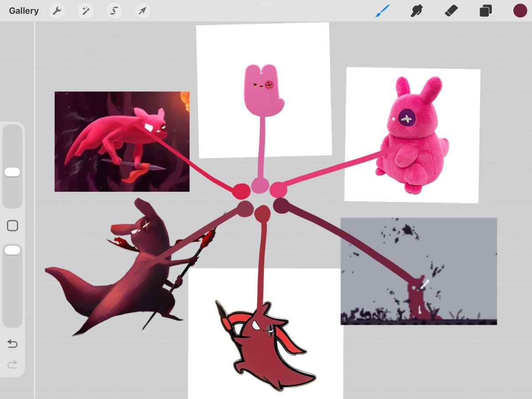Click the light pink color dot

(x=260, y=185)
